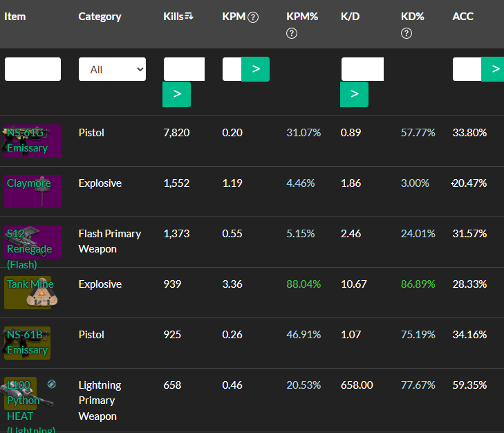
Task: Select the 925 kills value
Action: click(x=172, y=335)
